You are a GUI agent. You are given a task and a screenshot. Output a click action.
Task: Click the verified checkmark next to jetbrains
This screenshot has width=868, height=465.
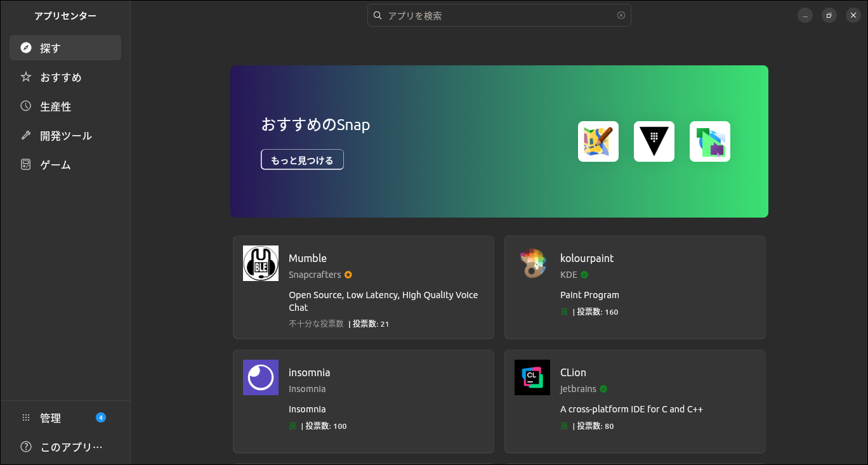pyautogui.click(x=603, y=389)
